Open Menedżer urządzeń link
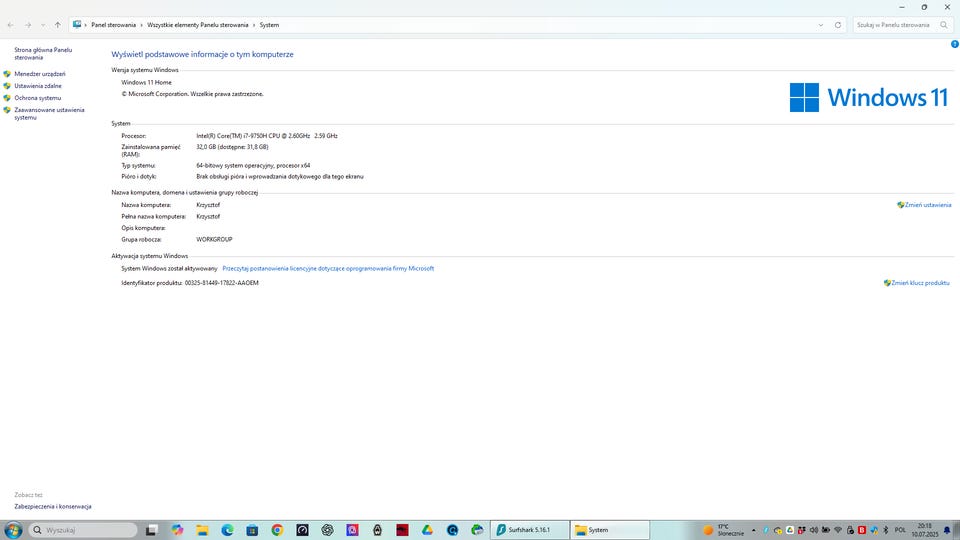 [x=40, y=74]
